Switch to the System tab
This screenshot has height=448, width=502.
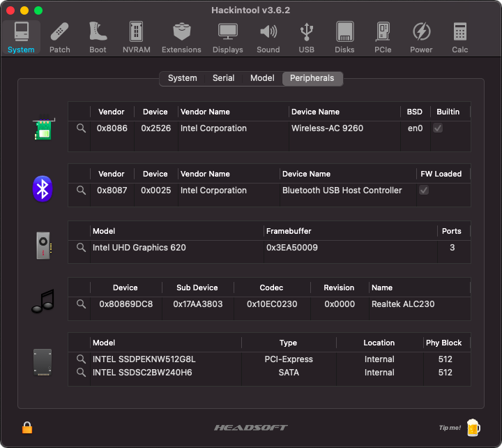coord(183,78)
